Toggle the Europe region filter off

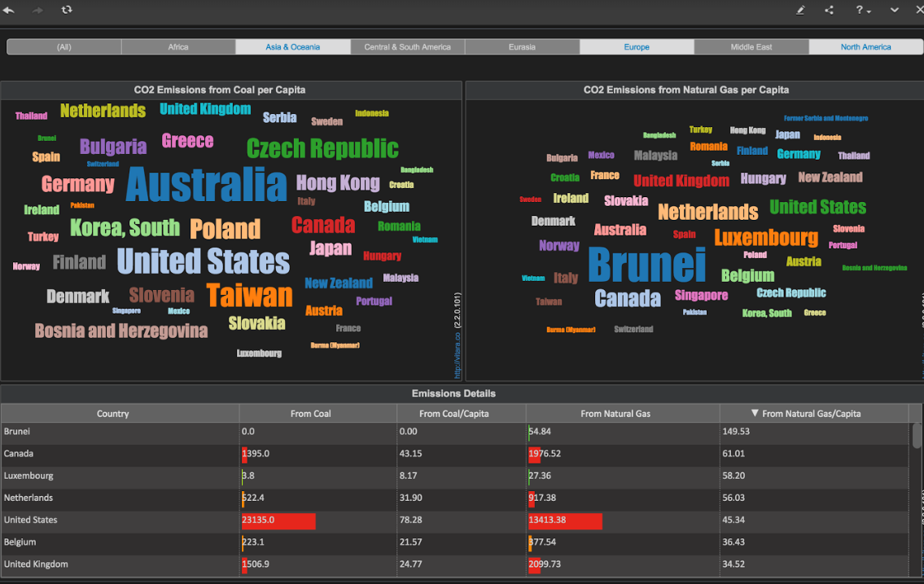tap(637, 46)
